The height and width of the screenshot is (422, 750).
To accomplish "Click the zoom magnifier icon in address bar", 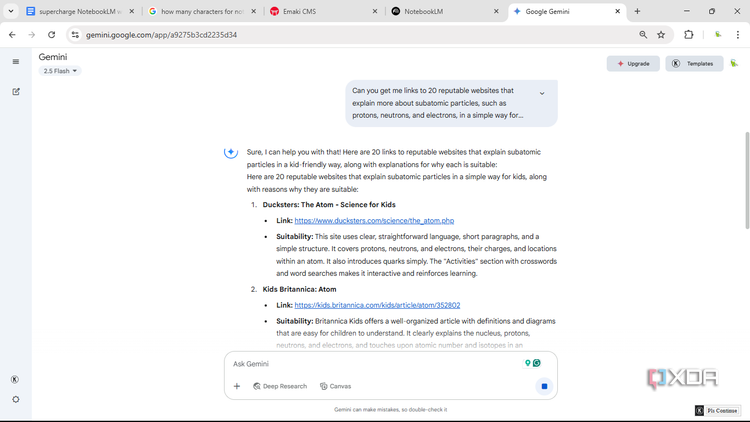I will [x=643, y=35].
